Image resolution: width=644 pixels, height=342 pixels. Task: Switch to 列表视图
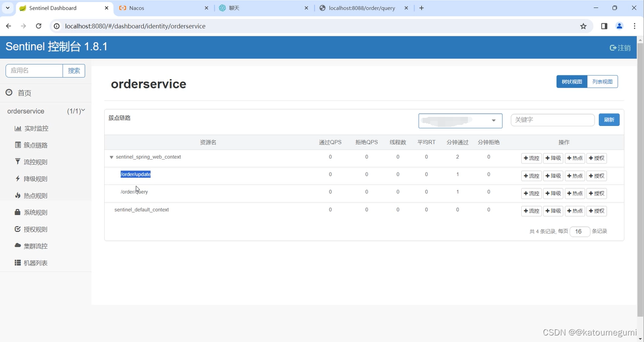click(x=602, y=82)
